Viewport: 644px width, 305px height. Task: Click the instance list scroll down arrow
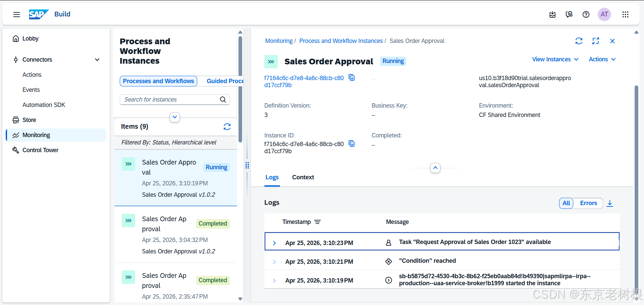pos(240,299)
